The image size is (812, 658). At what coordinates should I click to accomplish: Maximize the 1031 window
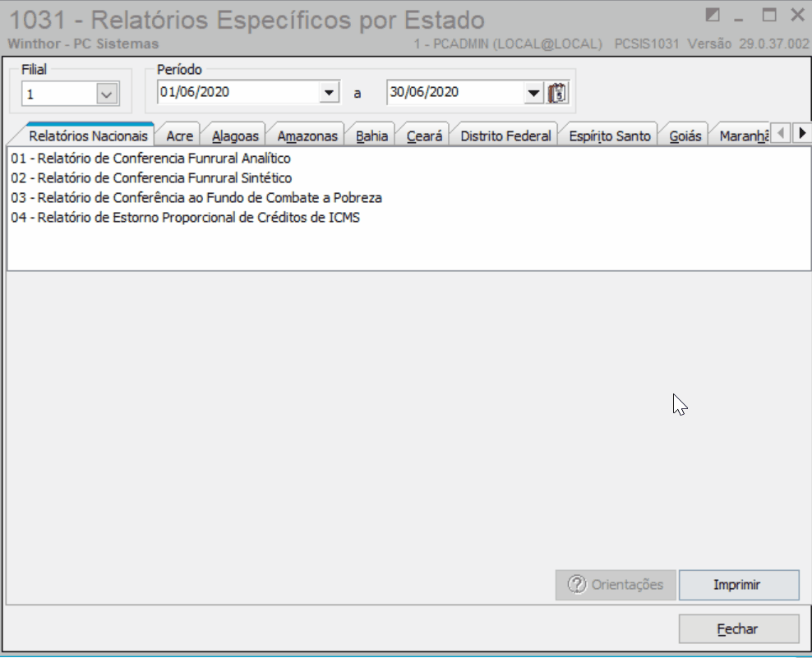[769, 15]
